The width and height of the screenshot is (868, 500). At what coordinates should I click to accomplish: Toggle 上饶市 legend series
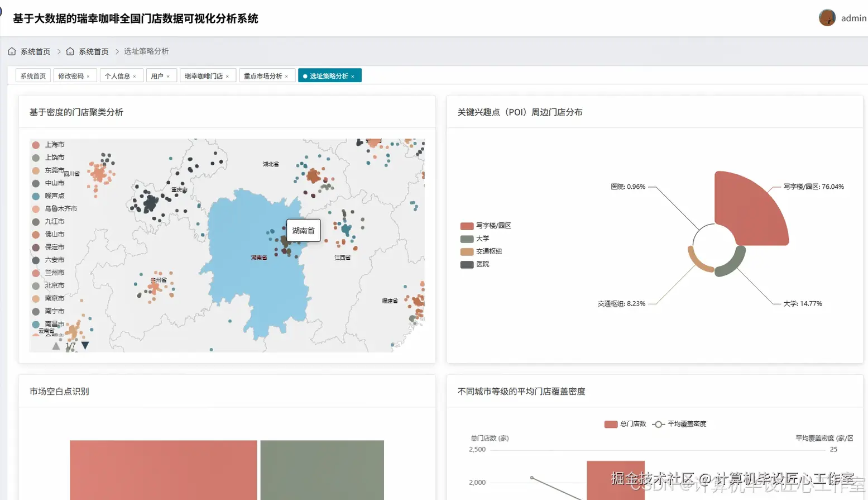[49, 158]
